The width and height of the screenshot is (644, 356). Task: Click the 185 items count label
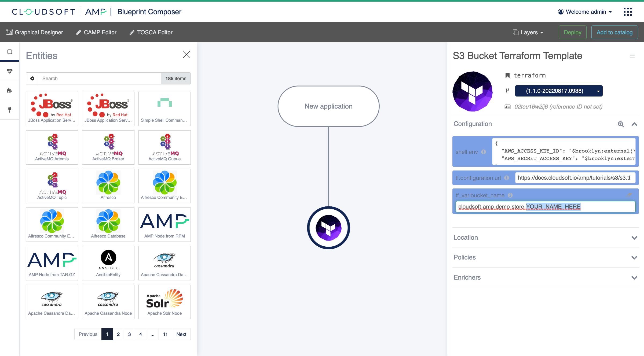point(176,79)
